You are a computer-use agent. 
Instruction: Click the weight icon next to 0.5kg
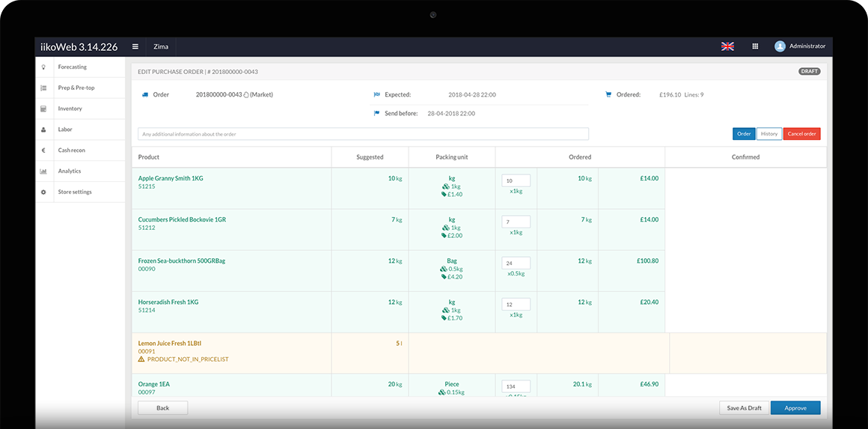coord(444,269)
